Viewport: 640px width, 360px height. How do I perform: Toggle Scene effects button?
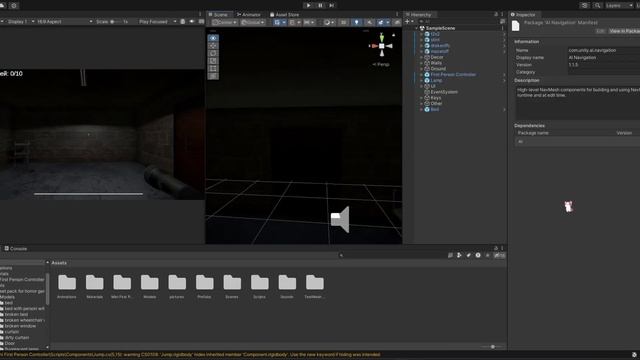(x=380, y=22)
